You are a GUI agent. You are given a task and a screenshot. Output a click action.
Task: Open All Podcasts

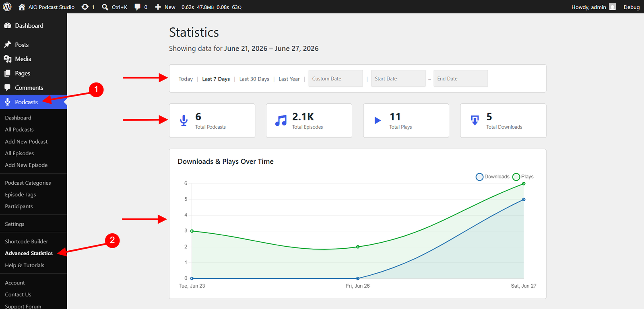click(x=19, y=130)
